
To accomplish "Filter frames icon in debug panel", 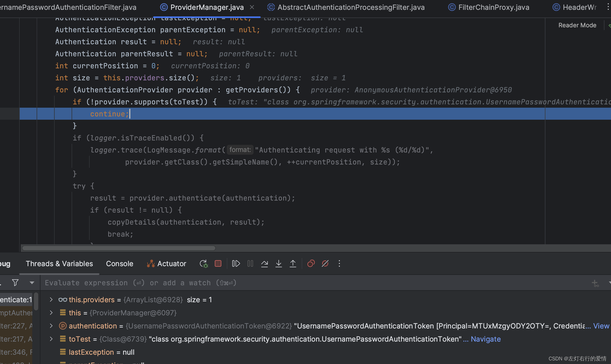I will pos(15,283).
